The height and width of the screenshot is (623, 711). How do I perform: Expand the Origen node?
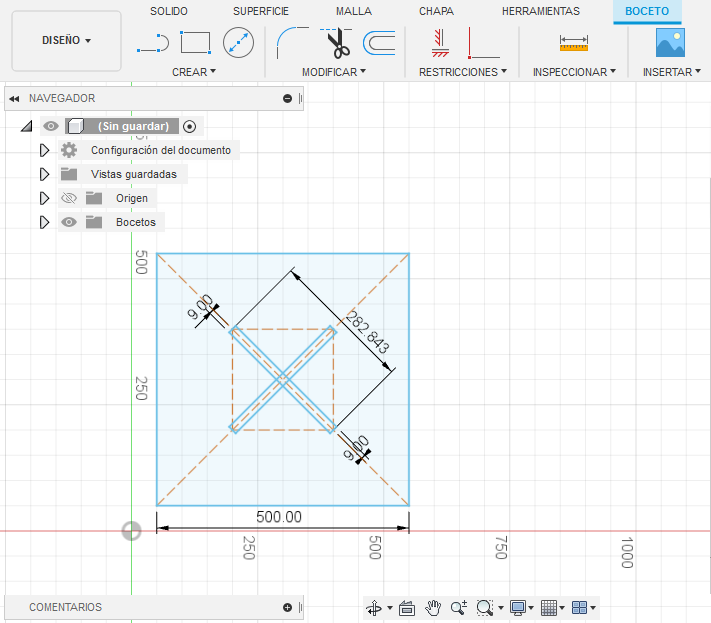44,198
